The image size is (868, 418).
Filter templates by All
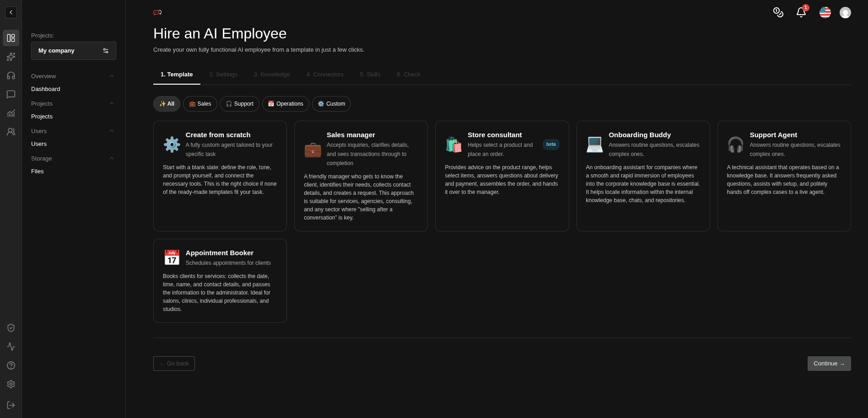(x=167, y=104)
